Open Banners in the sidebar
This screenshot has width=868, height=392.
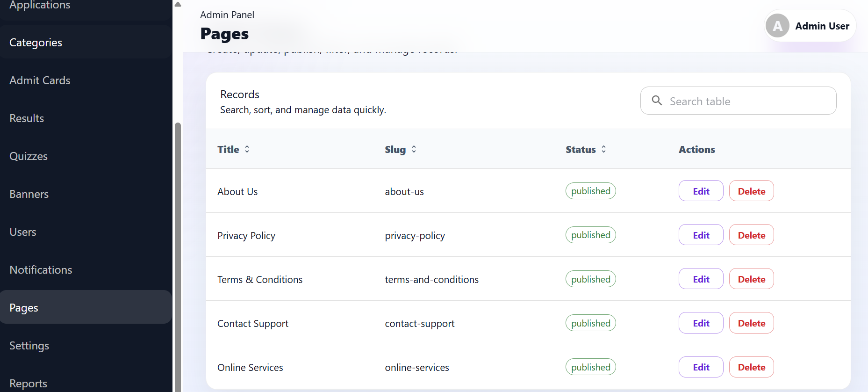(86, 194)
